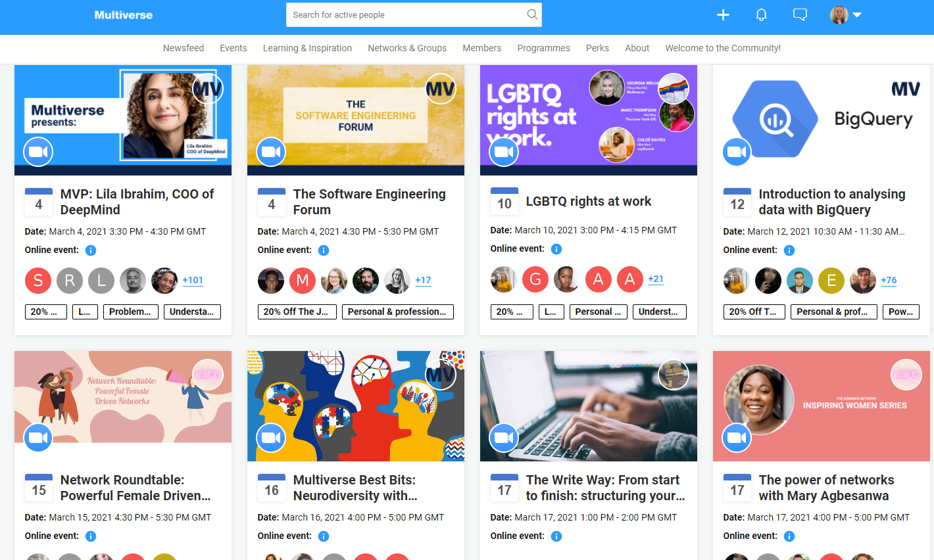The image size is (934, 560).
Task: Go to Networks & Groups tab
Action: coord(407,48)
